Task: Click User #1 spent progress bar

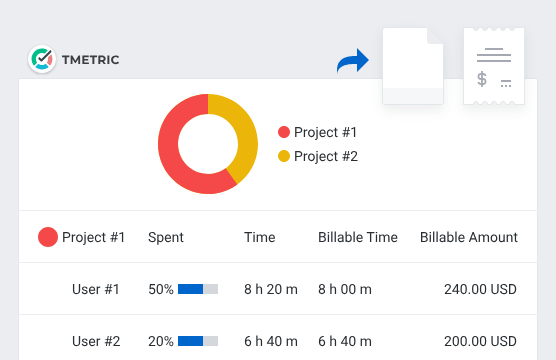Action: (x=198, y=289)
